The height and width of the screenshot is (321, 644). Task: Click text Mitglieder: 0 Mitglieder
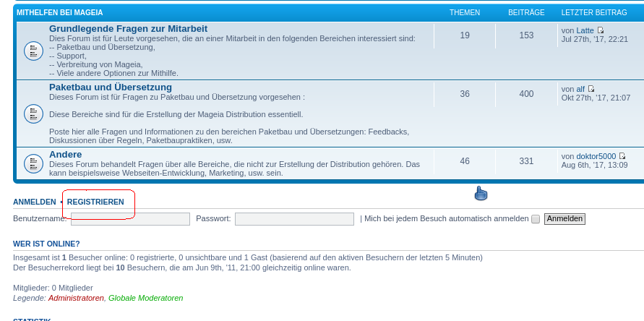point(53,288)
